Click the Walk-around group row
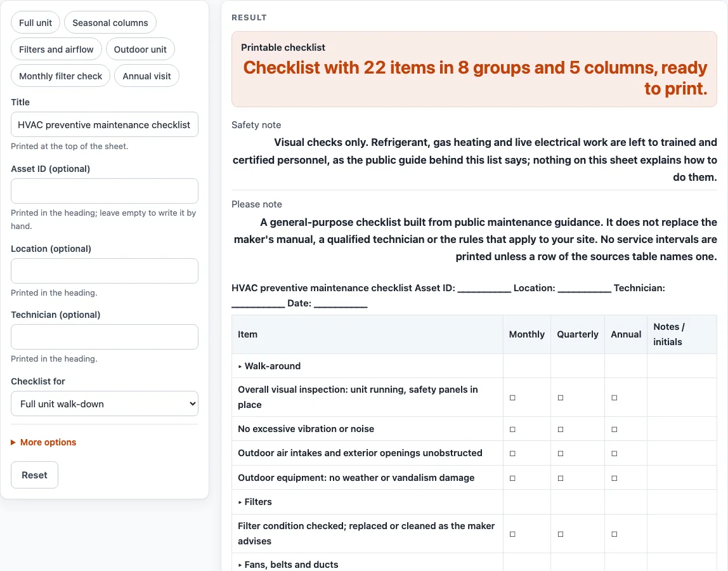This screenshot has height=571, width=728. [474, 366]
